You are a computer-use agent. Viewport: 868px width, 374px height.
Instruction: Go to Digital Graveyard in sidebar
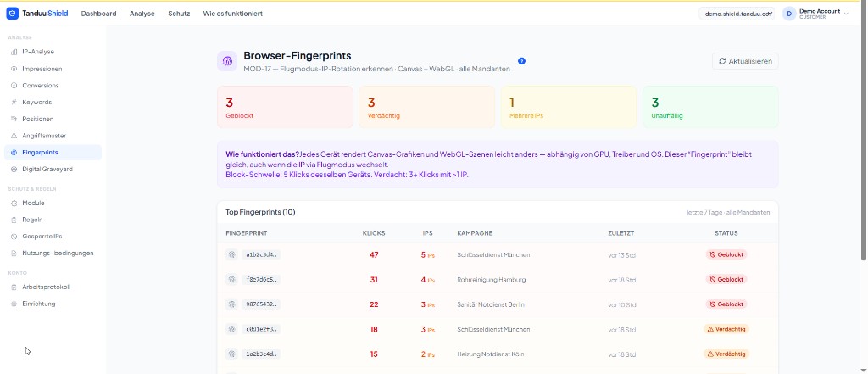click(53, 170)
